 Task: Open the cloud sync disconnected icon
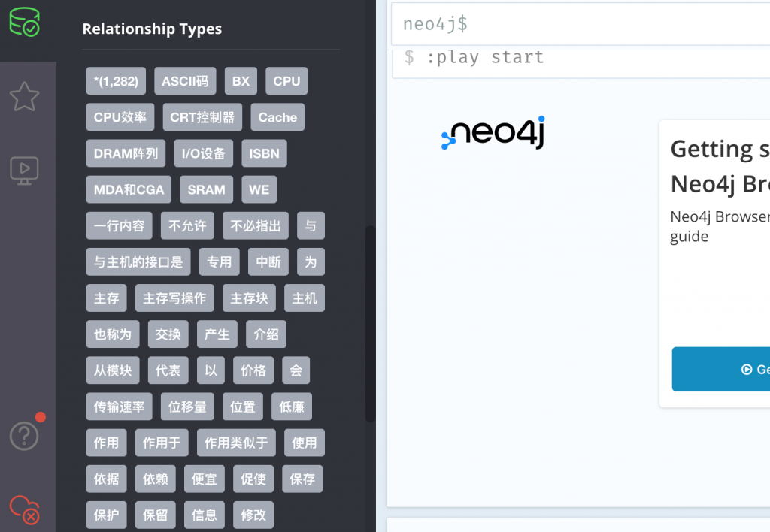pyautogui.click(x=25, y=510)
